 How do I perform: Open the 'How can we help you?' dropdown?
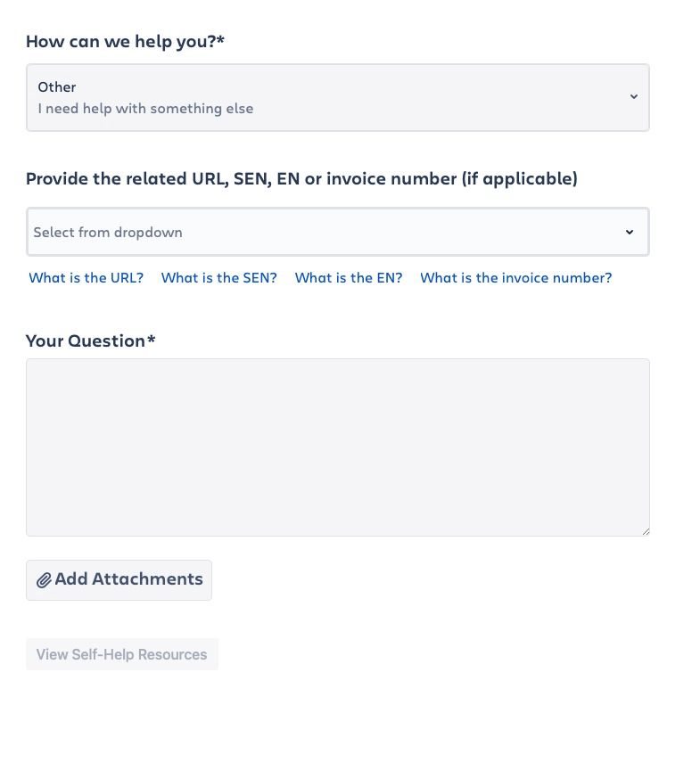pyautogui.click(x=338, y=97)
